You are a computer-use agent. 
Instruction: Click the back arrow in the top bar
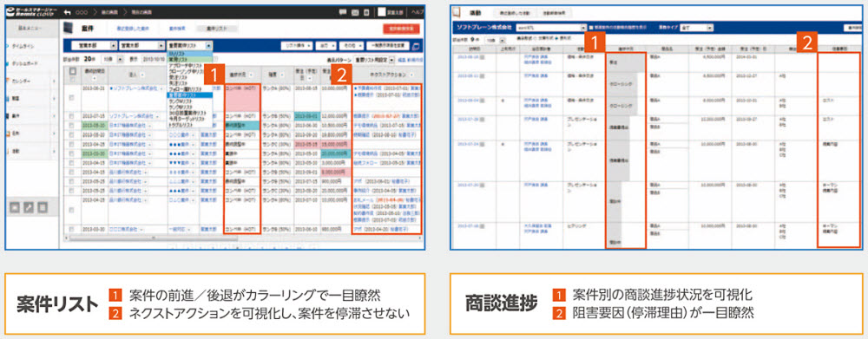[x=68, y=11]
